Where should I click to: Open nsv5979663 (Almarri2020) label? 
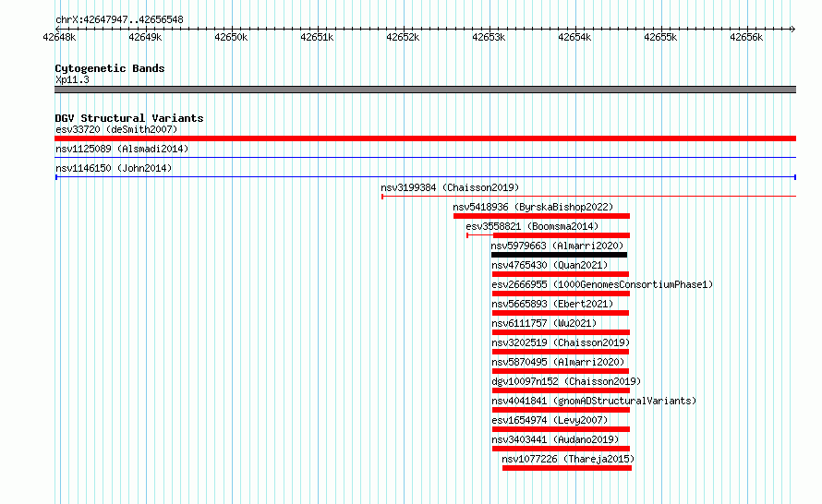click(557, 246)
